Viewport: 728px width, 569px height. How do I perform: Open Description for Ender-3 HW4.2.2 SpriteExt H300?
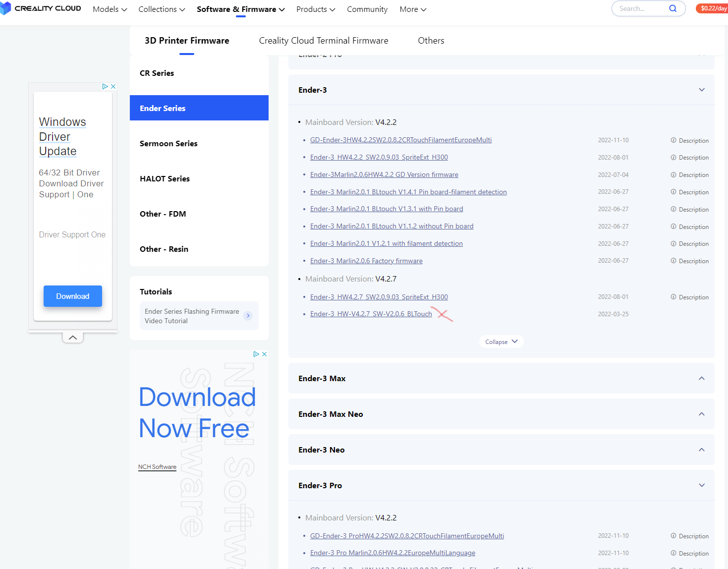(x=690, y=158)
